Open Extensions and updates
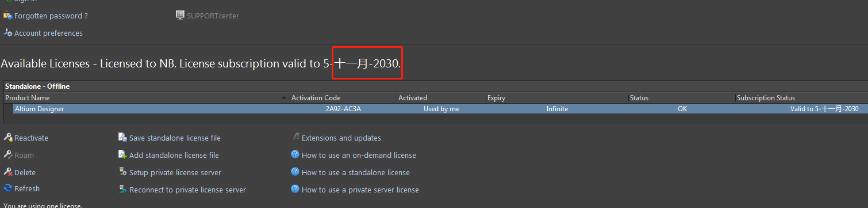The width and height of the screenshot is (868, 208). pos(341,138)
